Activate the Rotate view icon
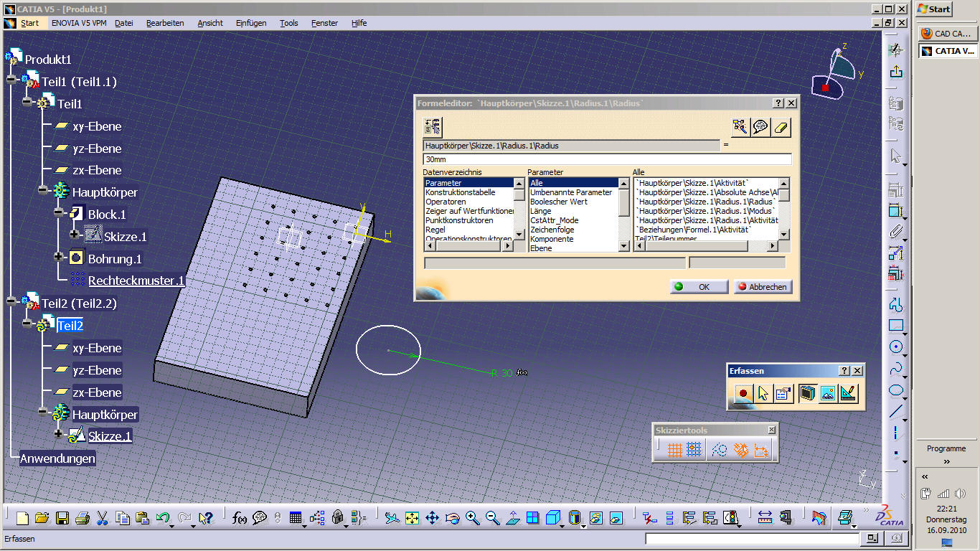The width and height of the screenshot is (980, 551). pyautogui.click(x=452, y=517)
